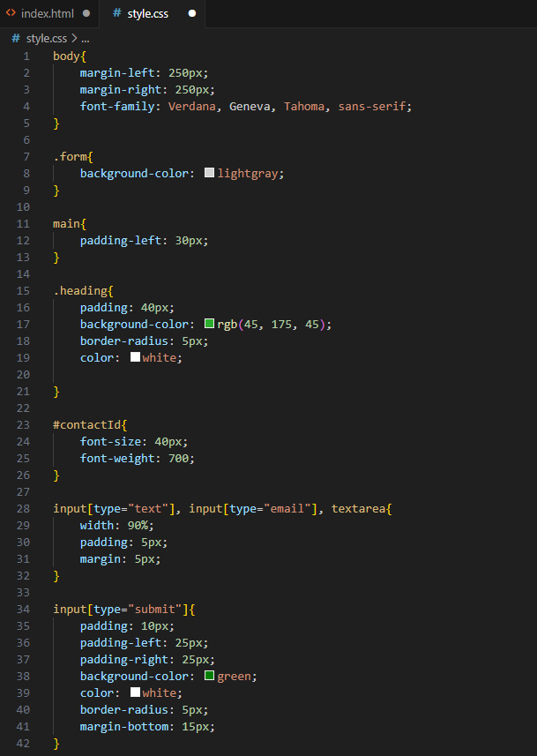Click width: 90% declaration

pyautogui.click(x=117, y=526)
